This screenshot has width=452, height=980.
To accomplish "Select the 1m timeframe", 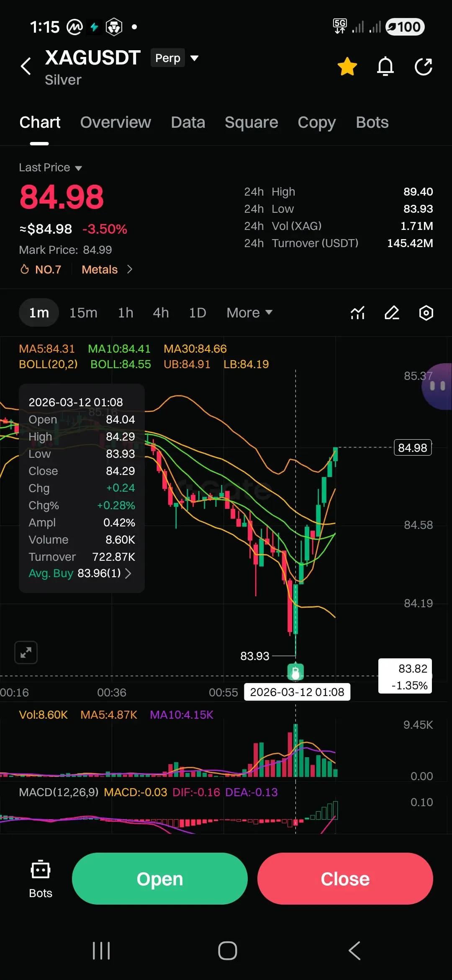I will pos(39,312).
